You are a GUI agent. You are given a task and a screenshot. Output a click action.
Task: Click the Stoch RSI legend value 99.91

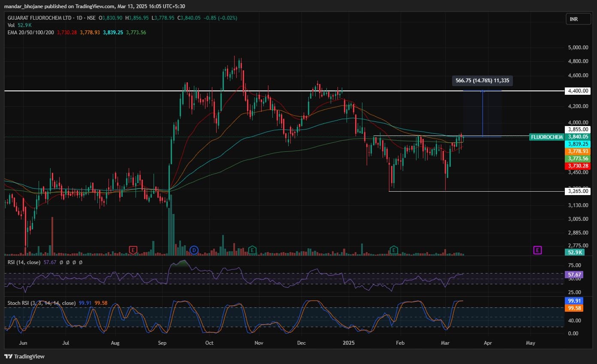pos(85,303)
